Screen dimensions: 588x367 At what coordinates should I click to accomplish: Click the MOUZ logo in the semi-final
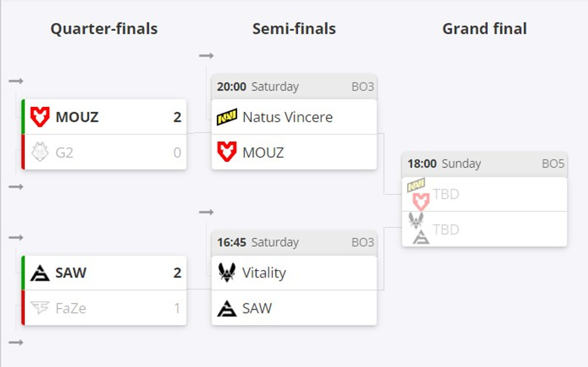[227, 152]
